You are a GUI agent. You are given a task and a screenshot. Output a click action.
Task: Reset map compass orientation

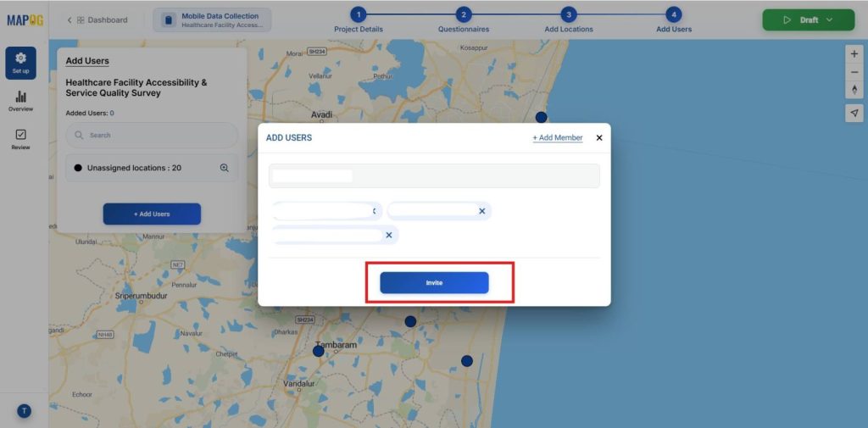854,91
